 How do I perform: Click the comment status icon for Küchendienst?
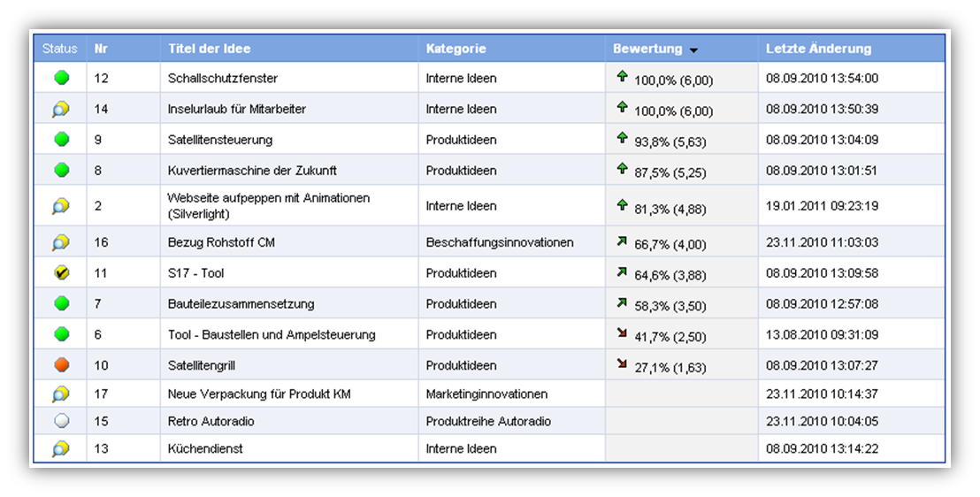pos(60,448)
